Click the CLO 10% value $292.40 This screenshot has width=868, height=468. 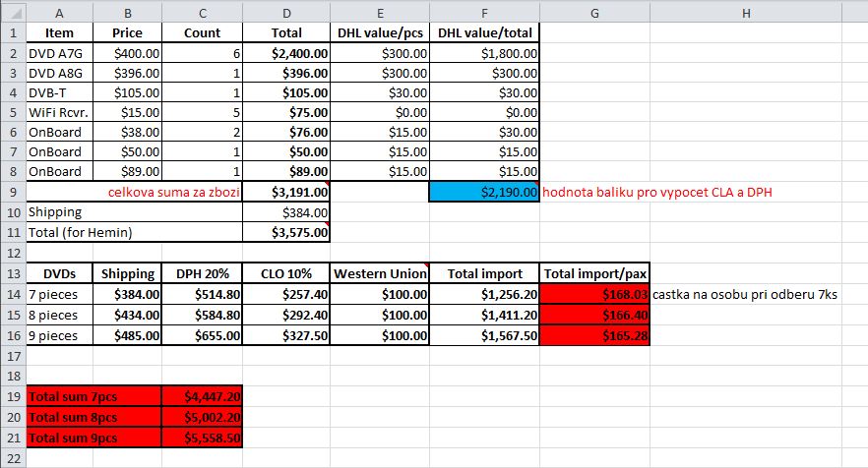[286, 314]
